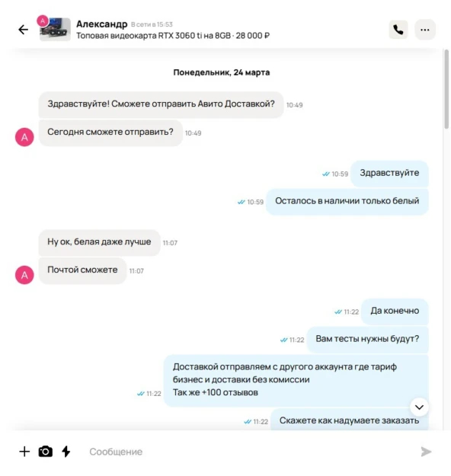Image resolution: width=451 pixels, height=476 pixels.
Task: Click the lightning quick replies icon
Action: click(x=66, y=452)
